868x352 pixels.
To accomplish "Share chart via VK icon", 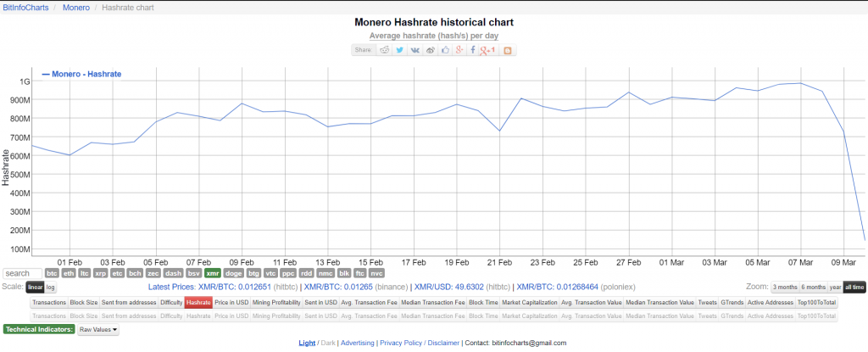I will coord(415,50).
